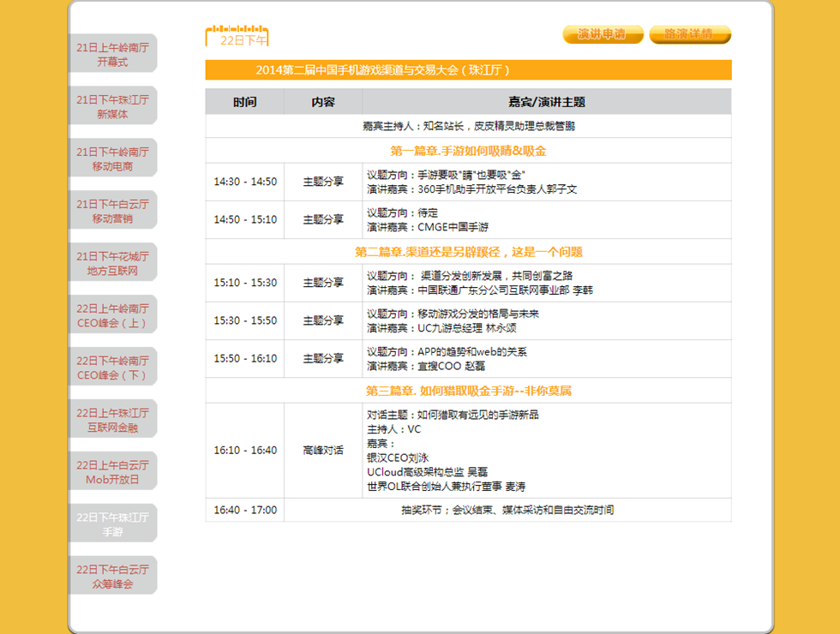Click the 15:30 - 15:50 time cell
The width and height of the screenshot is (840, 634).
pyautogui.click(x=245, y=320)
